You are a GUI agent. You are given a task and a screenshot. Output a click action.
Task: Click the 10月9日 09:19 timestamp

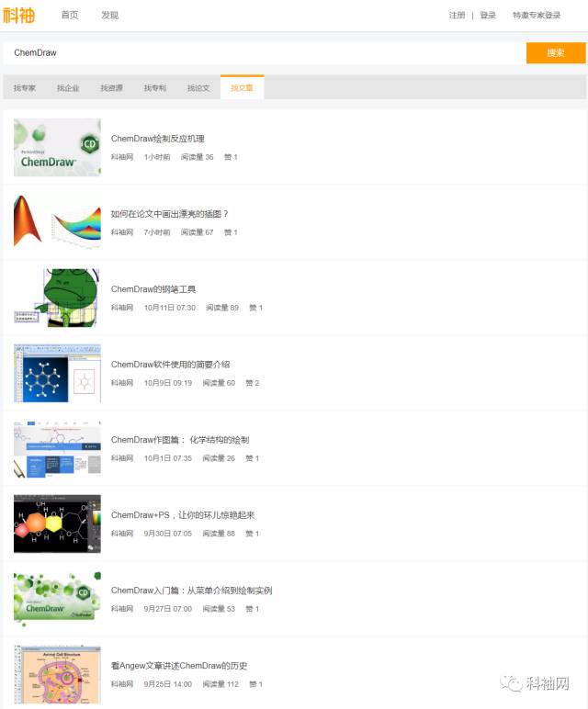click(x=168, y=383)
